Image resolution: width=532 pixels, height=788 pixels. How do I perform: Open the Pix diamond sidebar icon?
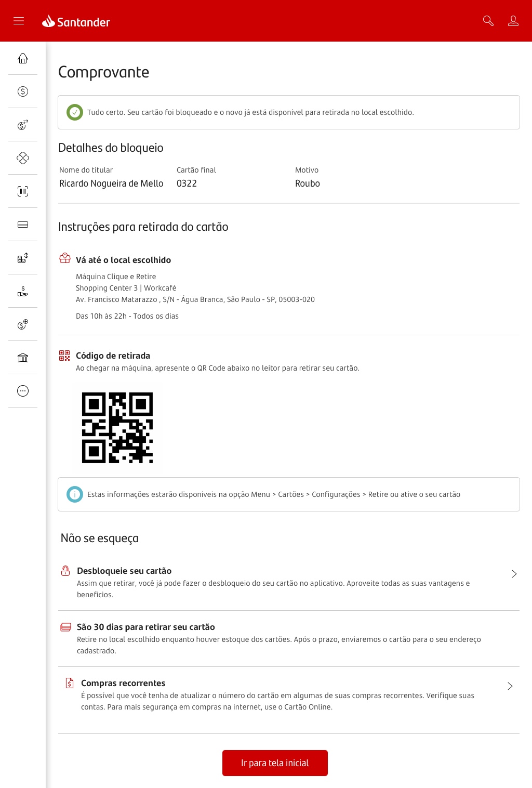tap(23, 158)
